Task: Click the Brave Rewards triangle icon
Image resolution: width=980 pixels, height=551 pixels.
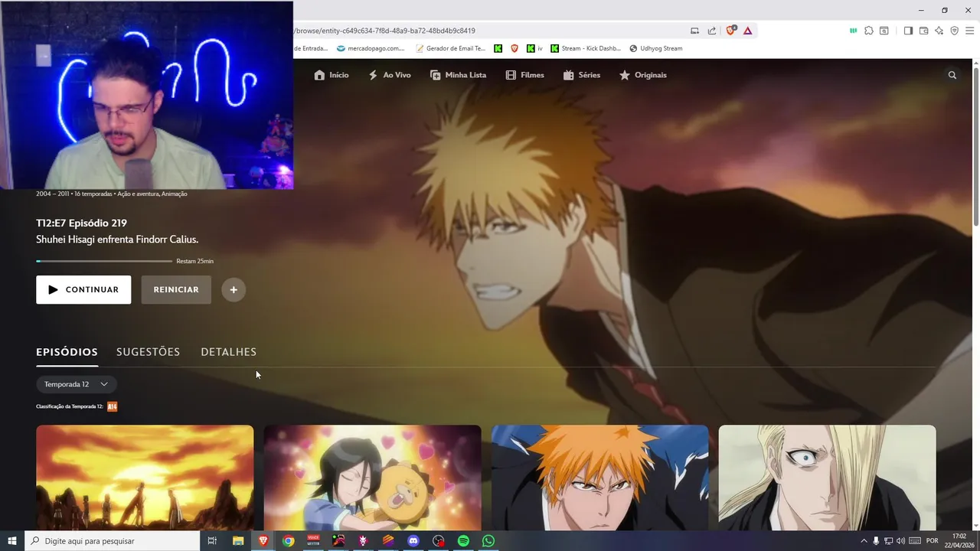Action: [x=747, y=31]
